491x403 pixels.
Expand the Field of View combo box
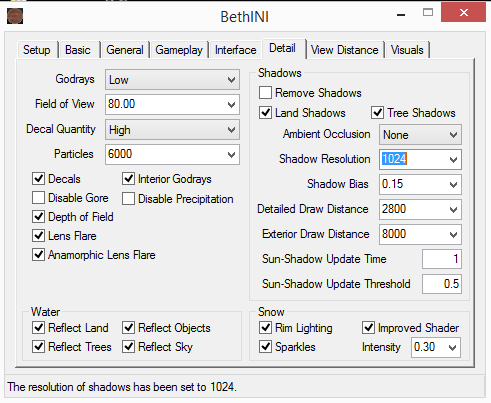pyautogui.click(x=231, y=104)
